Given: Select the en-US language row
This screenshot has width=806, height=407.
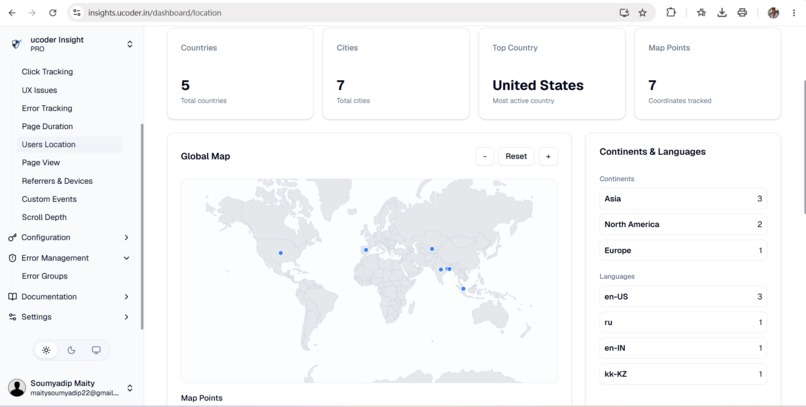Looking at the screenshot, I should [x=683, y=297].
